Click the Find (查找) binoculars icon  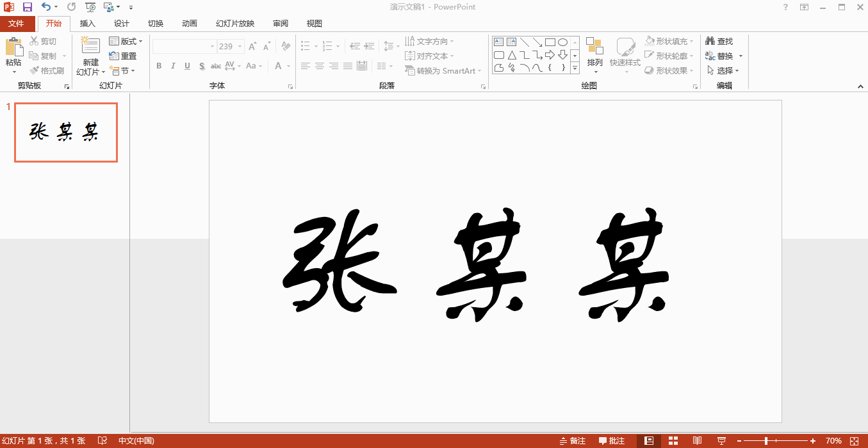710,41
